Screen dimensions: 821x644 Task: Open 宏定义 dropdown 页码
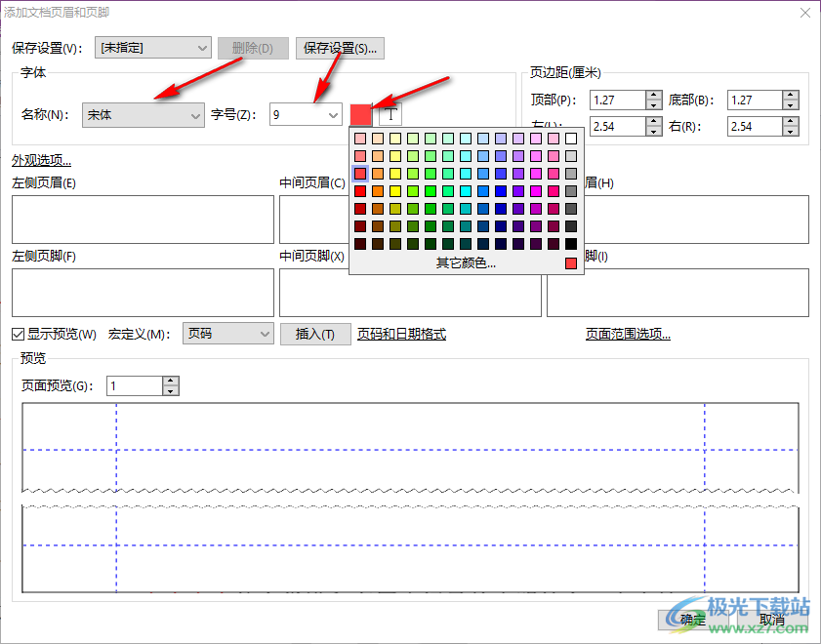coord(227,334)
